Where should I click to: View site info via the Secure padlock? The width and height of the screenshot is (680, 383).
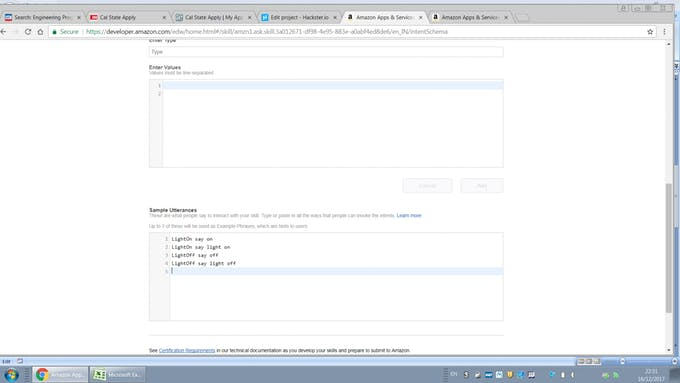click(x=65, y=32)
